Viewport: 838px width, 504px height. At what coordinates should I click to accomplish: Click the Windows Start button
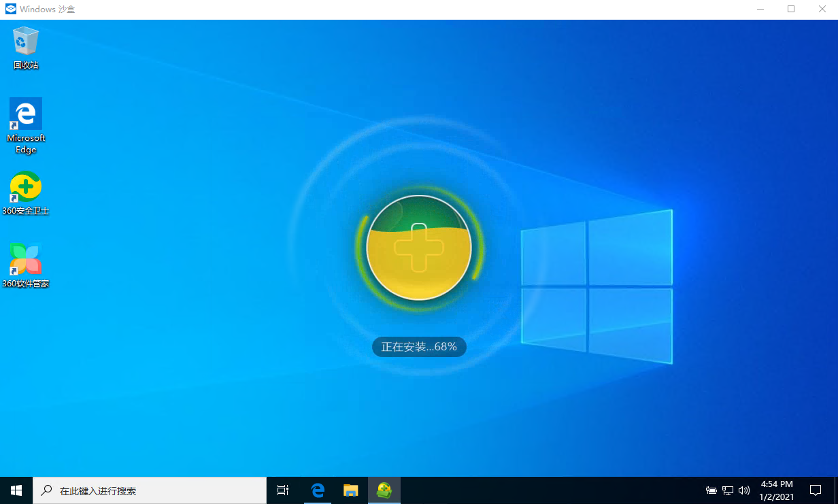coord(16,490)
